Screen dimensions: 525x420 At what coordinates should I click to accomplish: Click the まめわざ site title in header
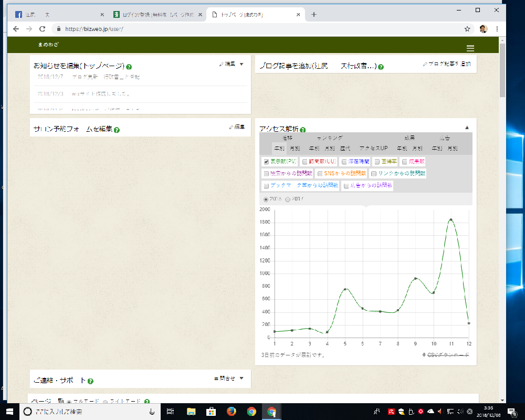coord(48,45)
